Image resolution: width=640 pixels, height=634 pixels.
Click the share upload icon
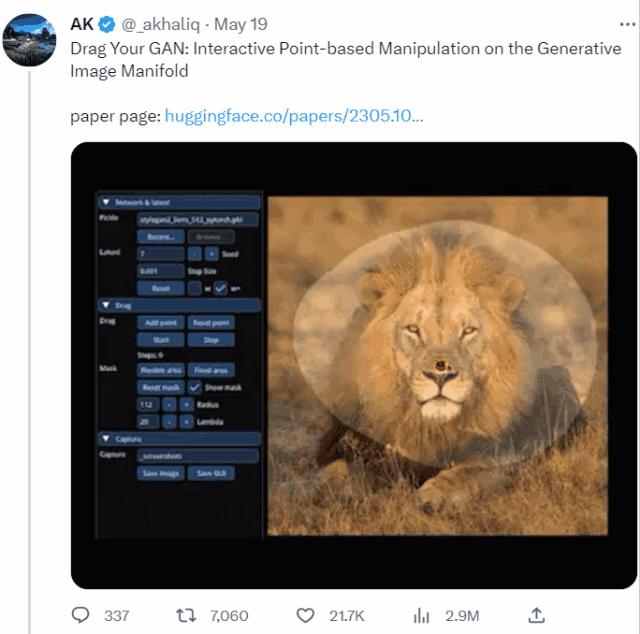536,615
